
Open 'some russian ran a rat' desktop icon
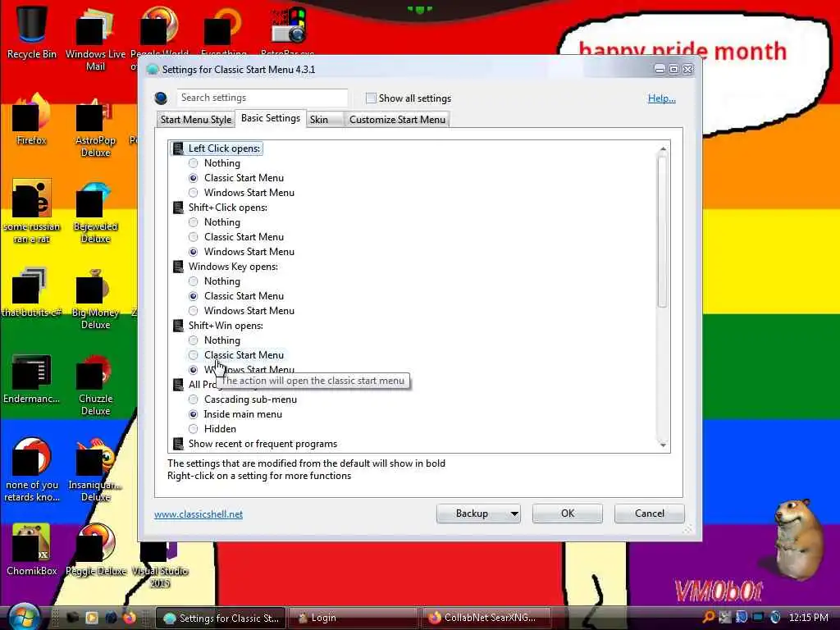(x=31, y=211)
